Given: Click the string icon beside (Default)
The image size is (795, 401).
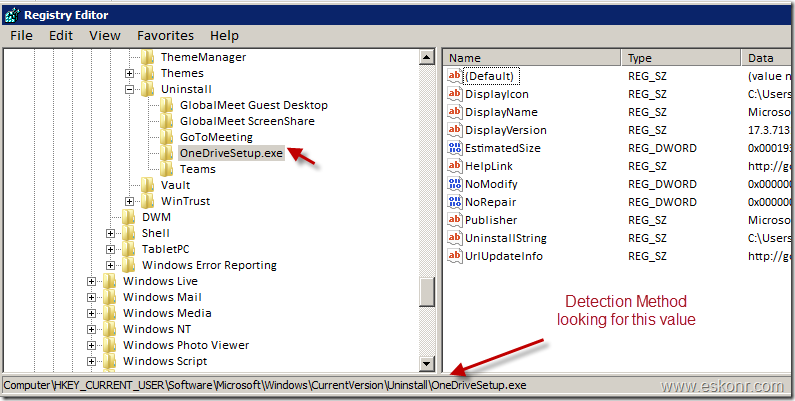Looking at the screenshot, I should [455, 76].
